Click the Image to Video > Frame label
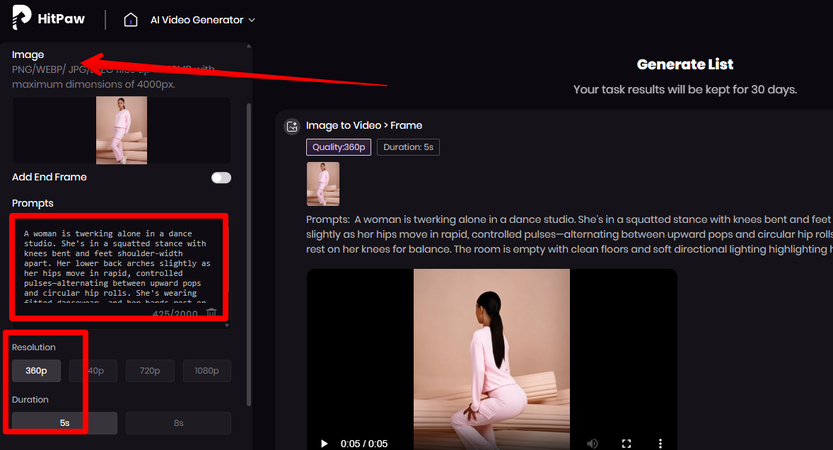Screen dimensions: 833x450 click(x=364, y=125)
